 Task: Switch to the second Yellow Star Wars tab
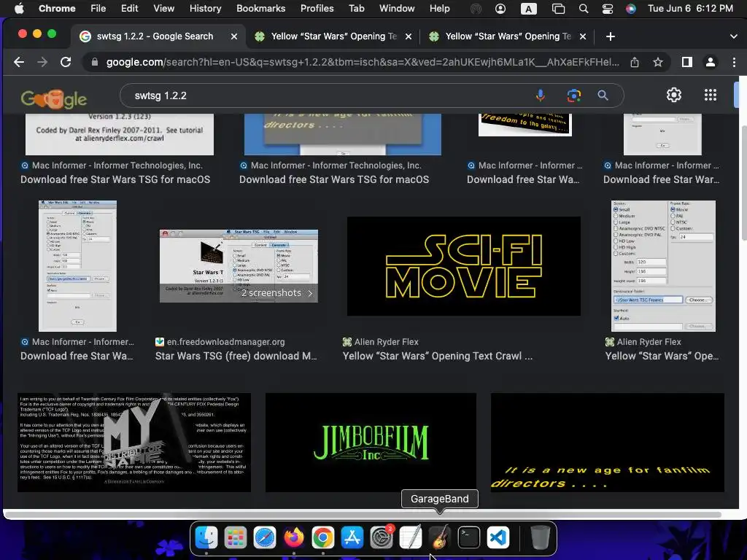508,36
